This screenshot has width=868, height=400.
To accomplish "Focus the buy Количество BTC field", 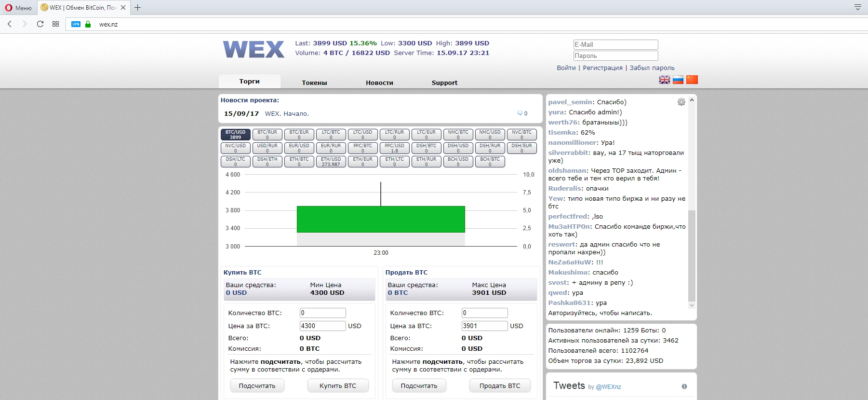I will [323, 313].
